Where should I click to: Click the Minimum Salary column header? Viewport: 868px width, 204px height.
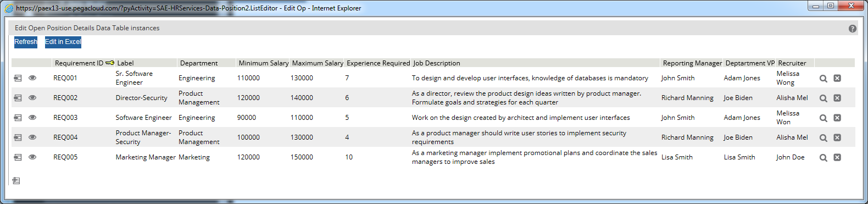[x=264, y=63]
